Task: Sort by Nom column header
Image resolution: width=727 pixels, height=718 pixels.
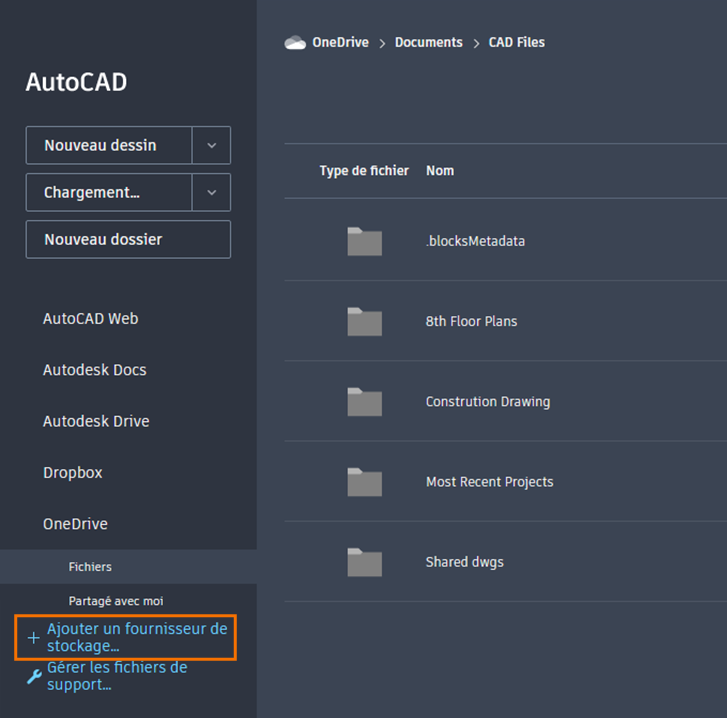Action: click(440, 171)
